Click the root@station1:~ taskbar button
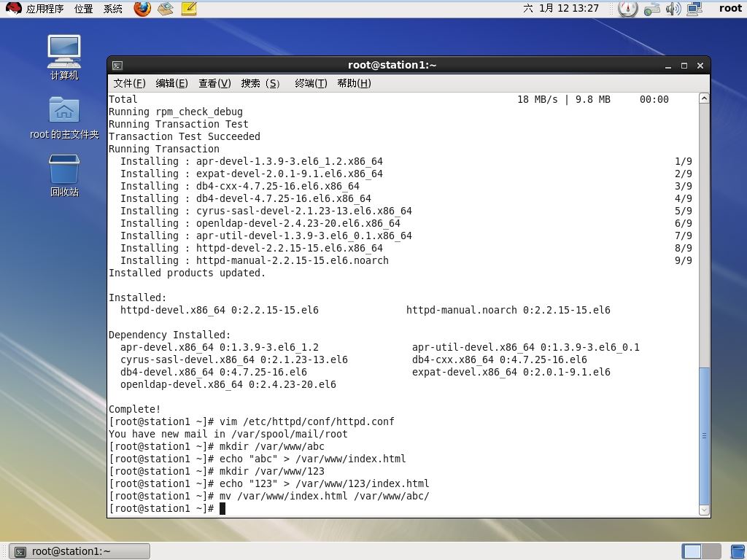 click(x=80, y=551)
